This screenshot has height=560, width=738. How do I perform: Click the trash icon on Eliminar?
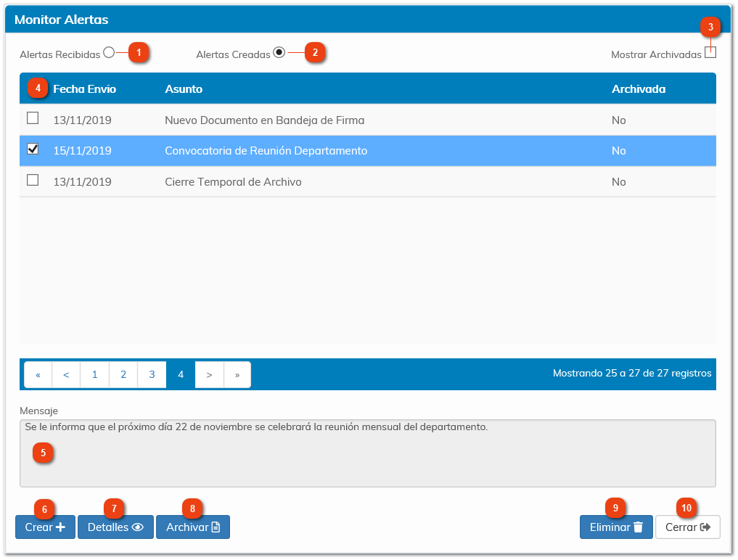pyautogui.click(x=638, y=527)
